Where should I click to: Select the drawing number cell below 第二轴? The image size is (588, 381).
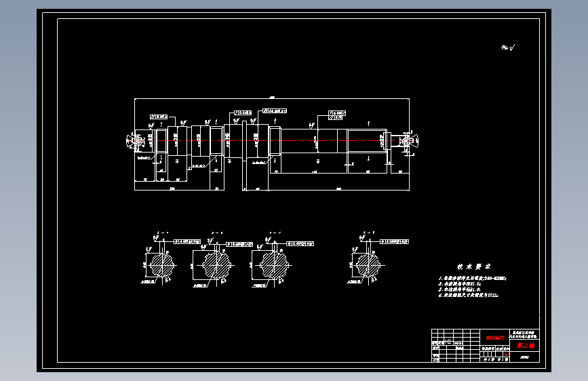click(x=524, y=357)
